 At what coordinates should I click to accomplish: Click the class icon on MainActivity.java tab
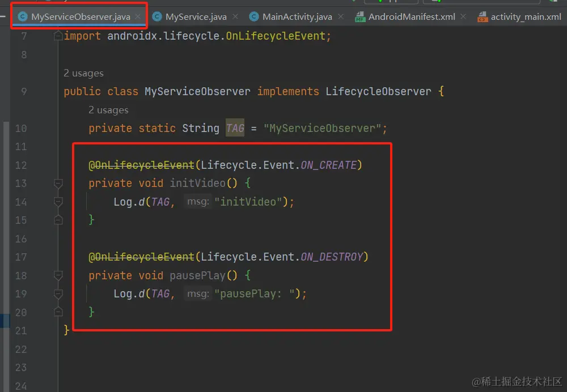[x=254, y=16]
